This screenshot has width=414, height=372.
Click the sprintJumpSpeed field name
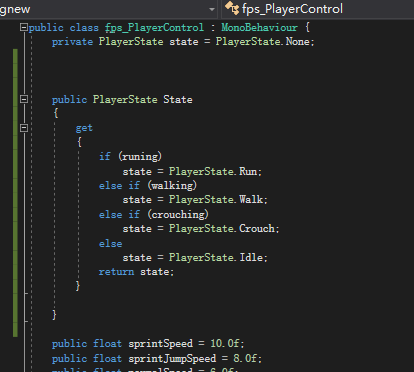point(172,359)
